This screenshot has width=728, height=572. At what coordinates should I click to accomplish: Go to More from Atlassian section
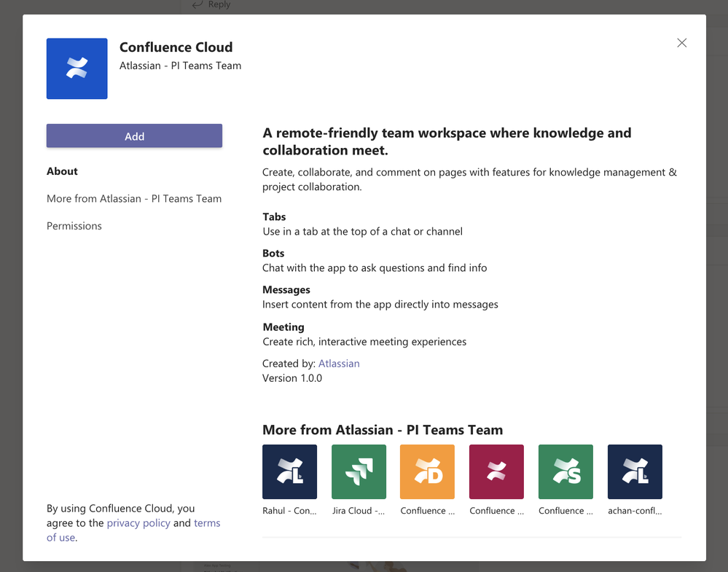point(134,199)
